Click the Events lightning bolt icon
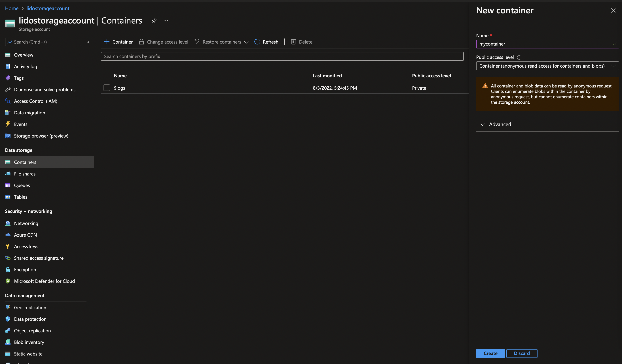622x364 pixels. pyautogui.click(x=8, y=124)
